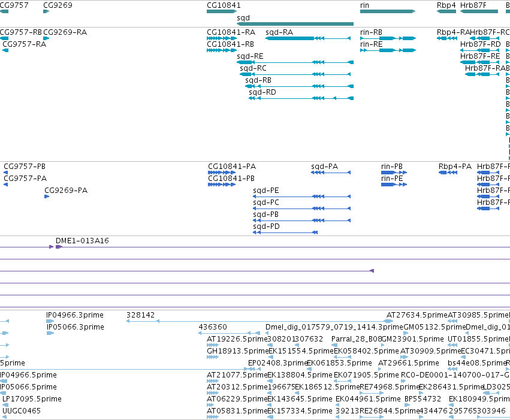This screenshot has width=510, height=420.
Task: Select the sqd gene bar
Action: [295, 24]
